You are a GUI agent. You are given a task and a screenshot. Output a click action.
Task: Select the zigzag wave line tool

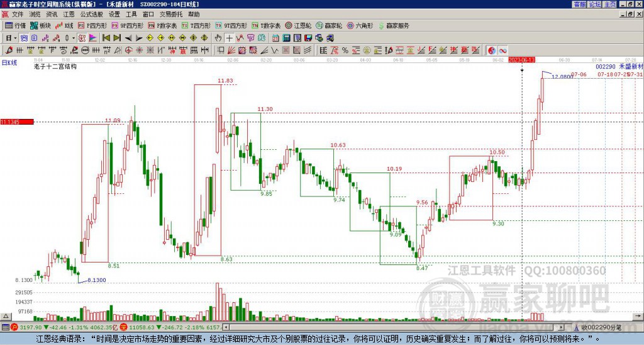[275, 50]
